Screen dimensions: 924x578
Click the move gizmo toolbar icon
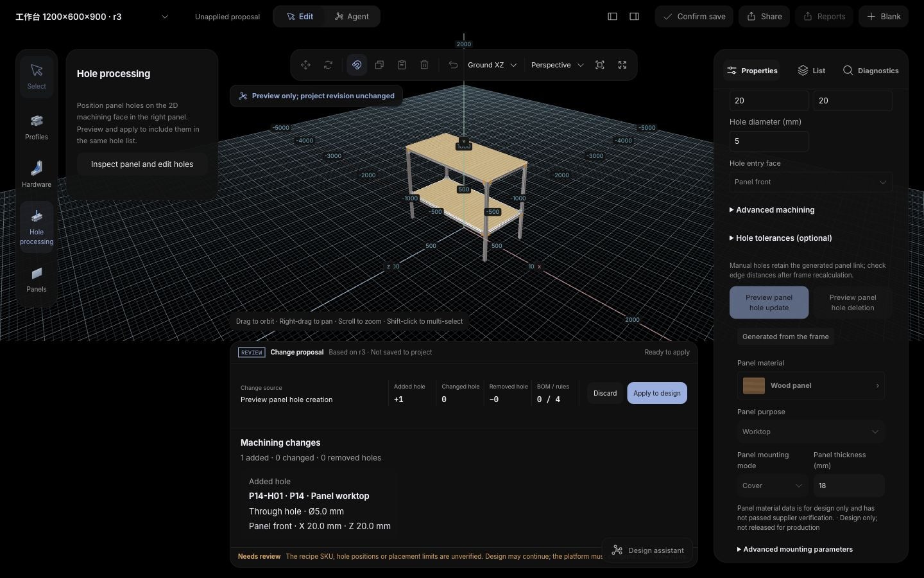pos(305,65)
